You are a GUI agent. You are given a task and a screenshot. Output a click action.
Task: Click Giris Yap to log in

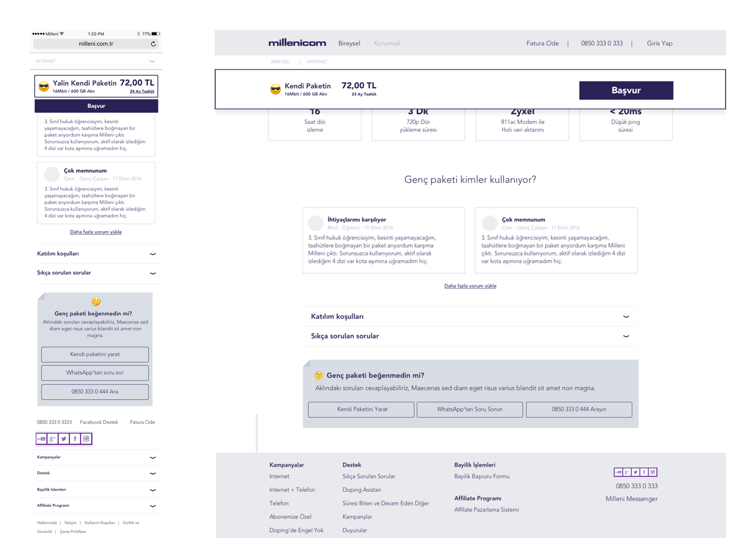pyautogui.click(x=659, y=44)
